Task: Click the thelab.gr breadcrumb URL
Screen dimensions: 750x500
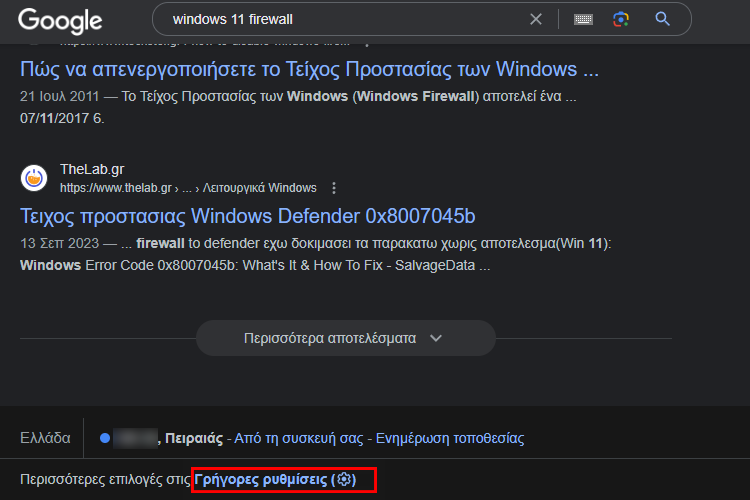Action: pyautogui.click(x=188, y=188)
